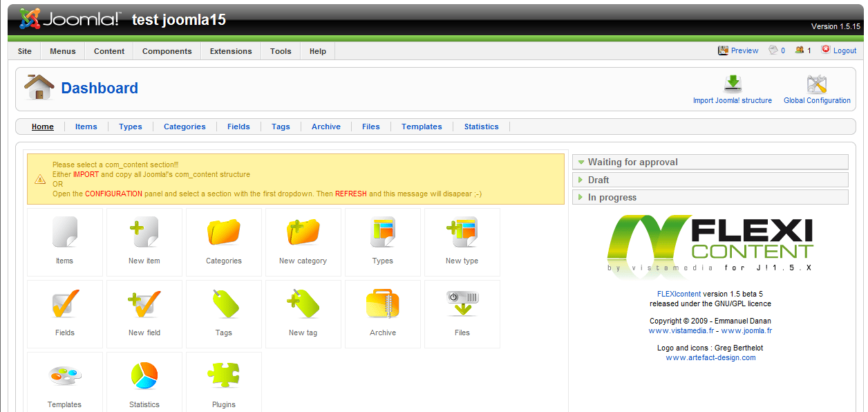This screenshot has height=412, width=868.
Task: Switch to the Archive submenu tab
Action: click(326, 127)
